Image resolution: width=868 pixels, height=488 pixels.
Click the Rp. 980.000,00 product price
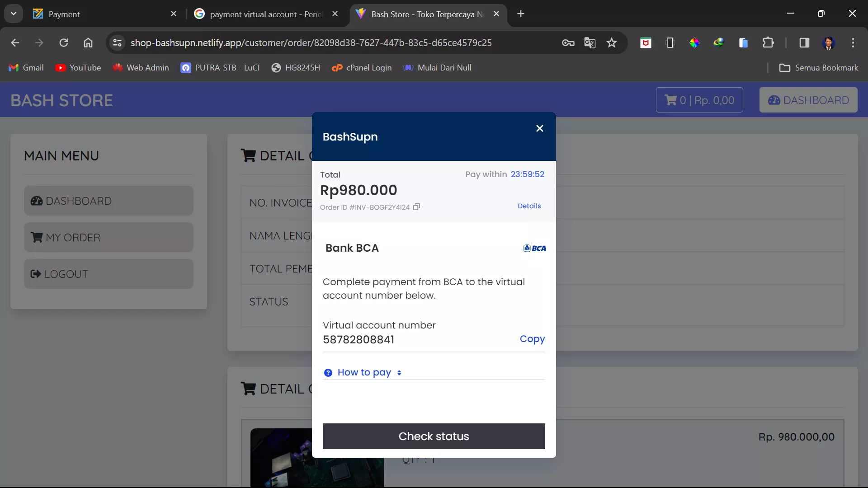coord(797,437)
